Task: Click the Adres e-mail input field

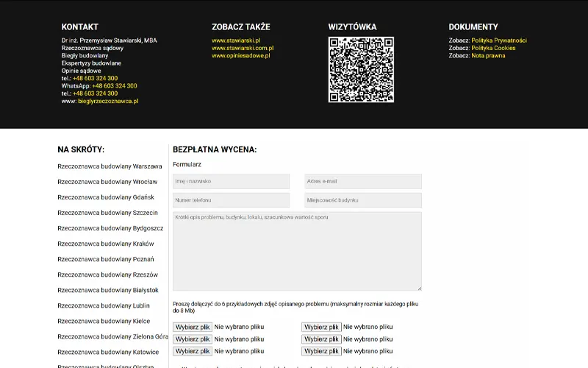Action: click(x=363, y=181)
